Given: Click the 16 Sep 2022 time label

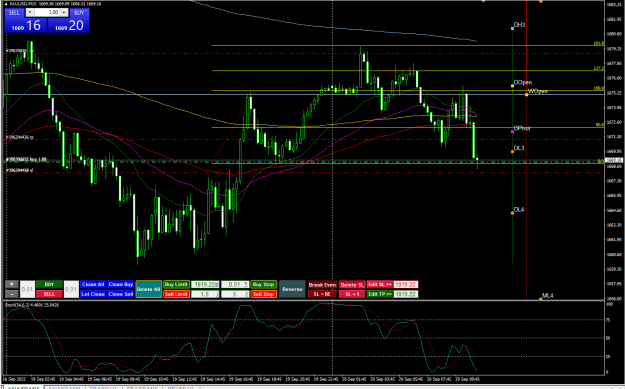Looking at the screenshot, I should [15, 379].
